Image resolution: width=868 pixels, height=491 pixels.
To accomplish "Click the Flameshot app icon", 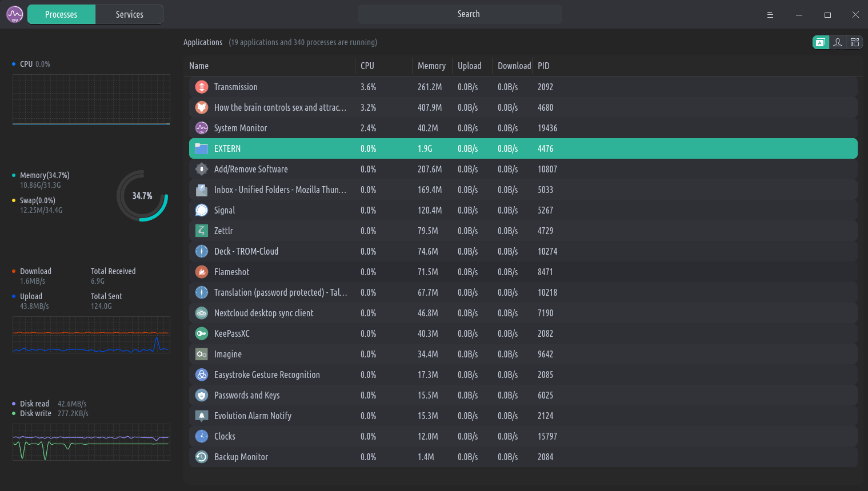I will (201, 272).
